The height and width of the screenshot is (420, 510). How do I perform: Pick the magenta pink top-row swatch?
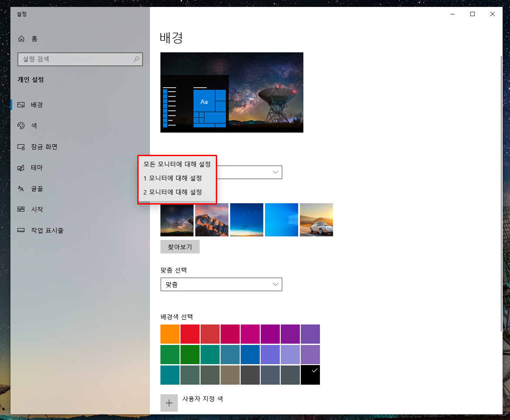[x=250, y=334]
